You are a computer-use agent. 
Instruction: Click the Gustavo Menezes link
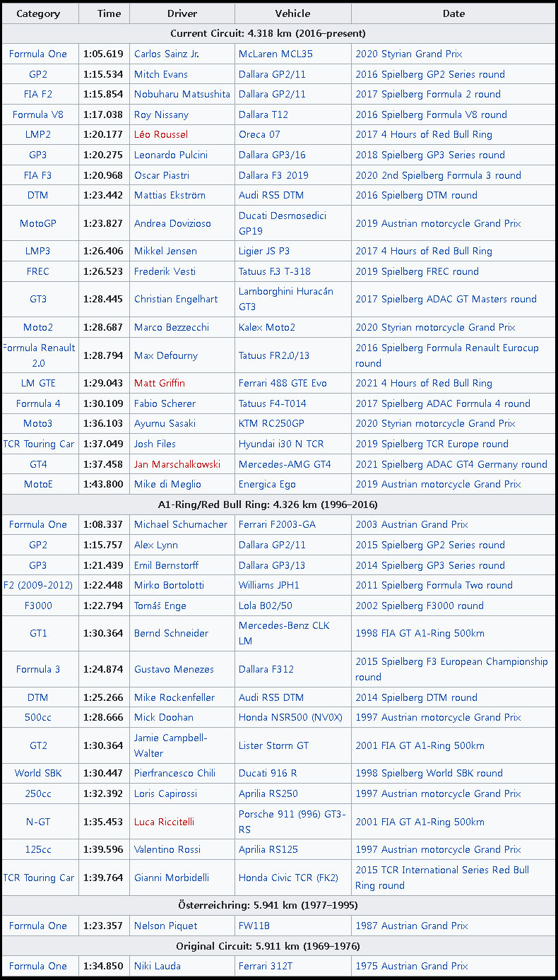click(x=174, y=669)
